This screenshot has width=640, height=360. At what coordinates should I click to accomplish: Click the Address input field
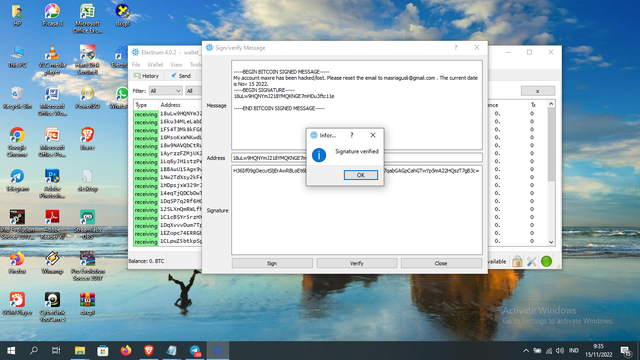pos(357,158)
